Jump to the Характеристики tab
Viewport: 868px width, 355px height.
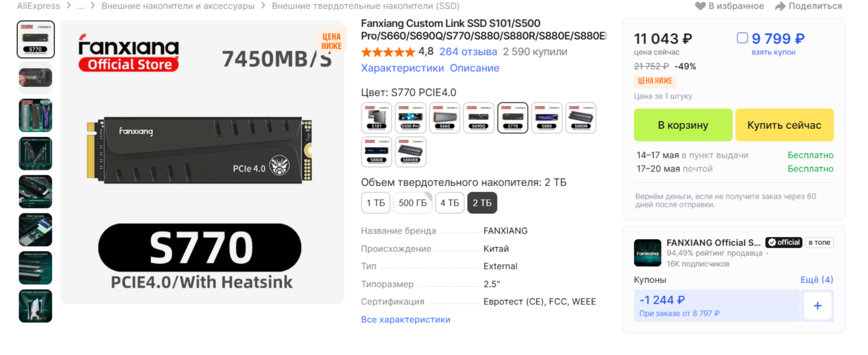402,68
